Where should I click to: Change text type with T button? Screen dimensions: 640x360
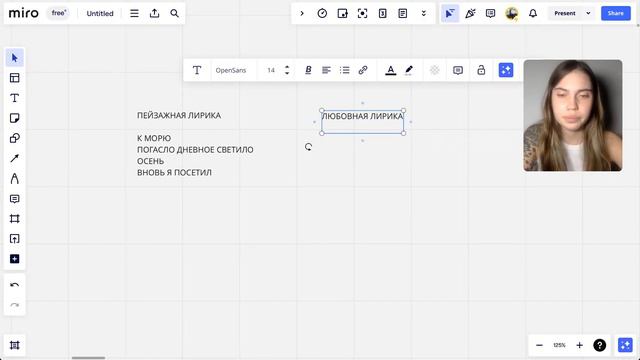(x=197, y=70)
